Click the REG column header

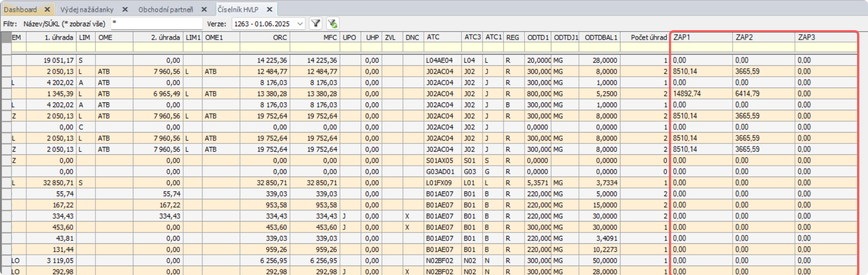pyautogui.click(x=514, y=37)
